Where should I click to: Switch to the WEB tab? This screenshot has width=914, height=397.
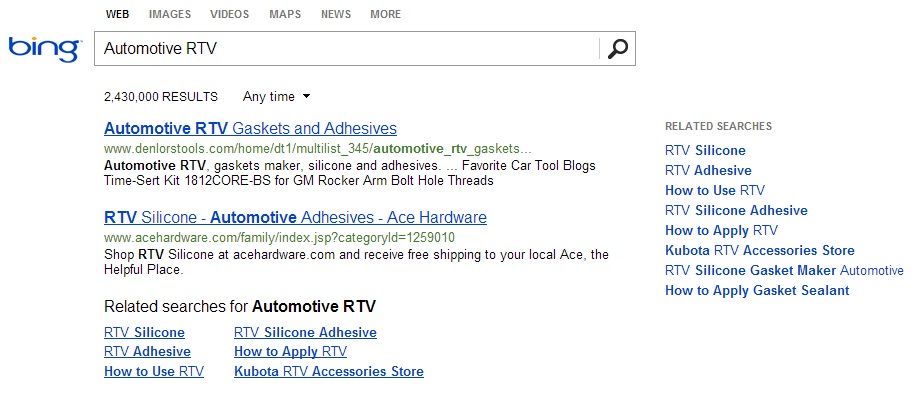click(118, 14)
